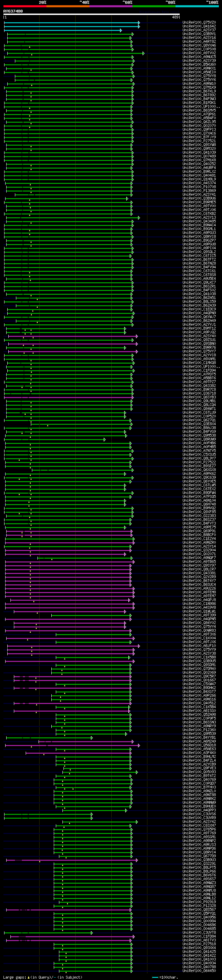This screenshot has height=980, width=222.
Task: Select UniRef100_A8JF10 label
Action: 199,646
